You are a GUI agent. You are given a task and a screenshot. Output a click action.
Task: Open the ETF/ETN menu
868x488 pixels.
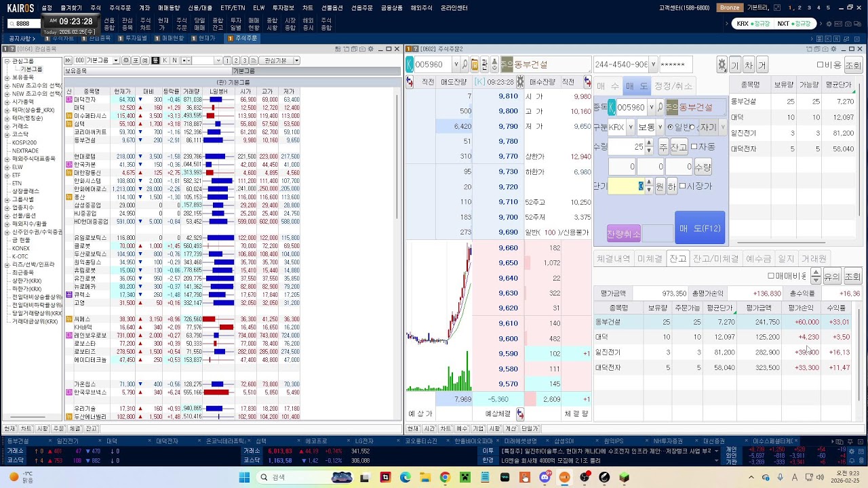[233, 7]
